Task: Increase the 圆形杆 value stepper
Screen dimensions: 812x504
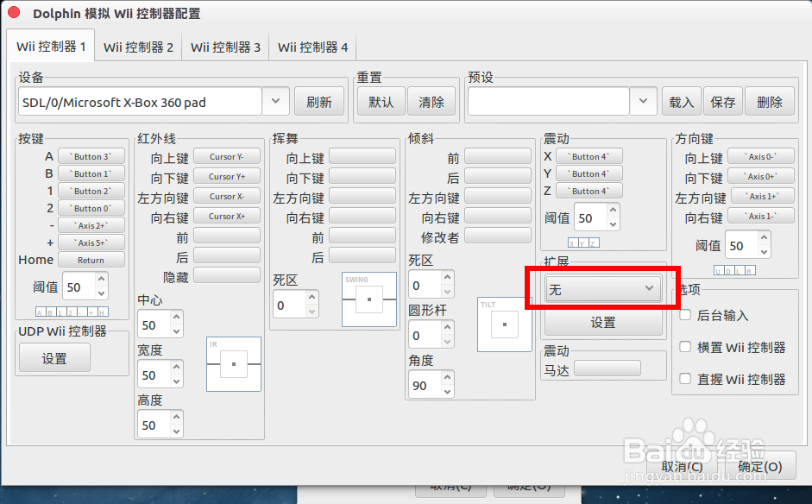Action: [x=448, y=329]
